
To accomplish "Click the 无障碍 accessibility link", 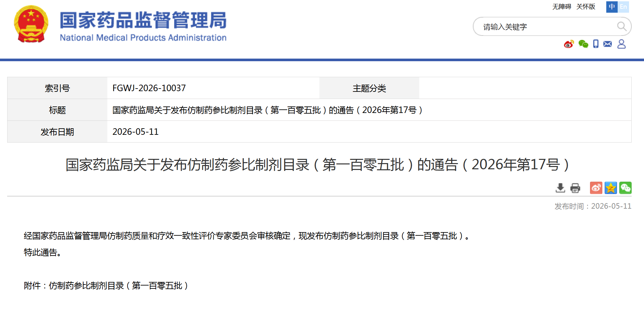I will 561,7.
